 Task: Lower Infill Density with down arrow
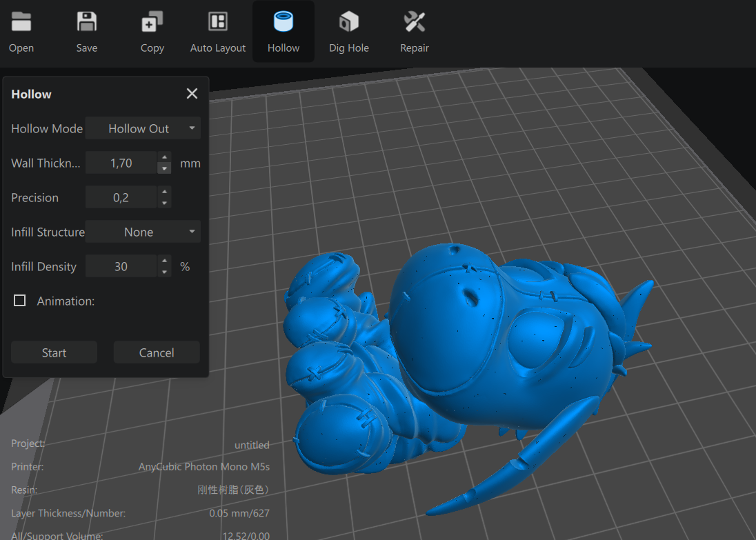click(164, 272)
